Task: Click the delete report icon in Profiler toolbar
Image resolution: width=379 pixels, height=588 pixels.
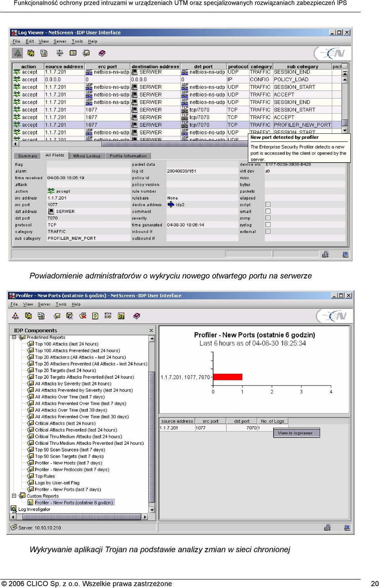Action: [x=83, y=316]
